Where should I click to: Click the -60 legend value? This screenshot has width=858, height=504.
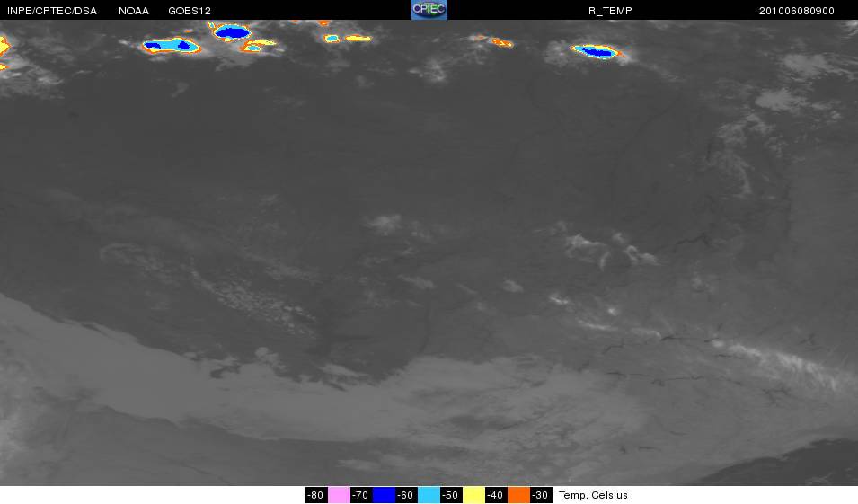(405, 495)
